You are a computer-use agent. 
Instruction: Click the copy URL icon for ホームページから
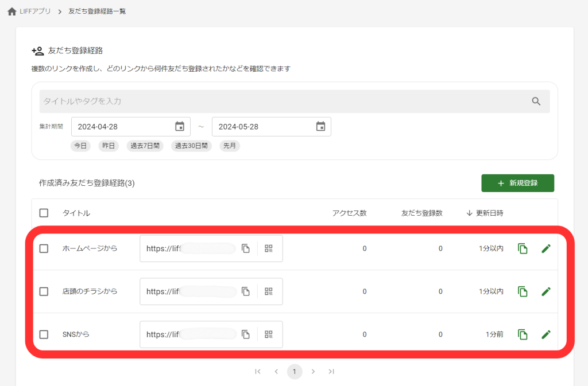coord(247,248)
